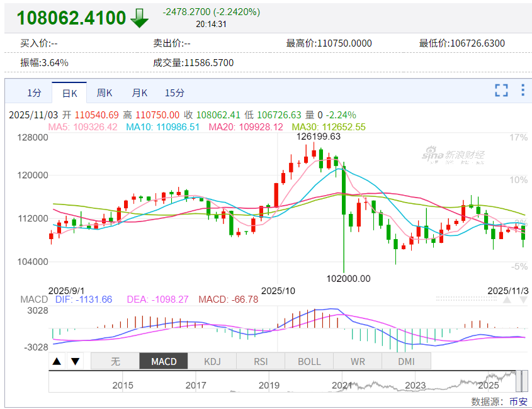Switch to the 15分 chart tab
This screenshot has width=532, height=409.
point(174,93)
